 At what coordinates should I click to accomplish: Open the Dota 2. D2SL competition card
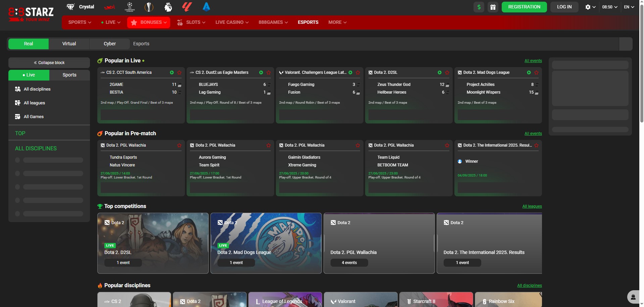coord(153,243)
